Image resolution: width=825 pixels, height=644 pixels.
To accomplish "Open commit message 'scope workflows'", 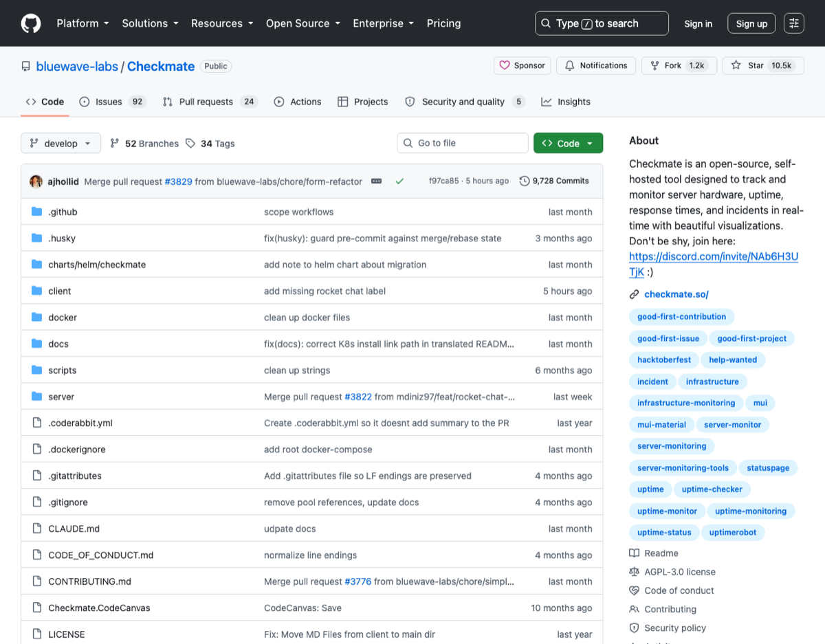I will (298, 212).
